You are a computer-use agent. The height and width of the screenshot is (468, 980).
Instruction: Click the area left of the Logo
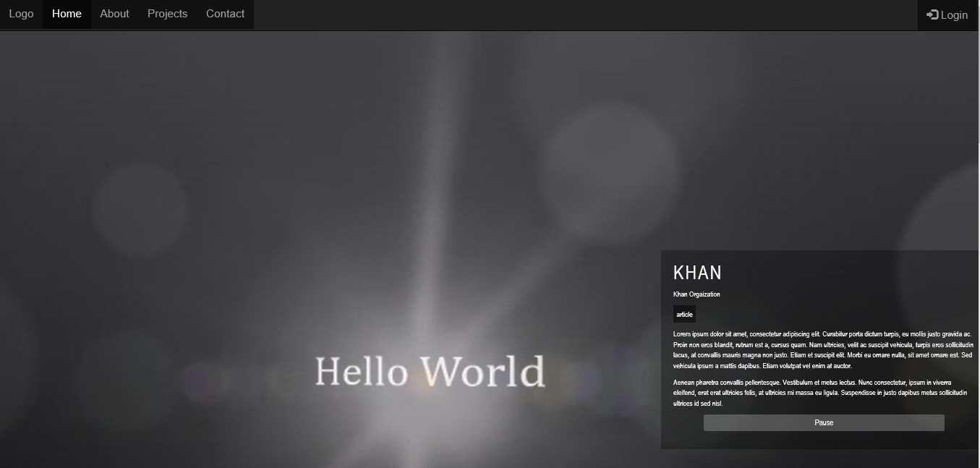[3, 14]
